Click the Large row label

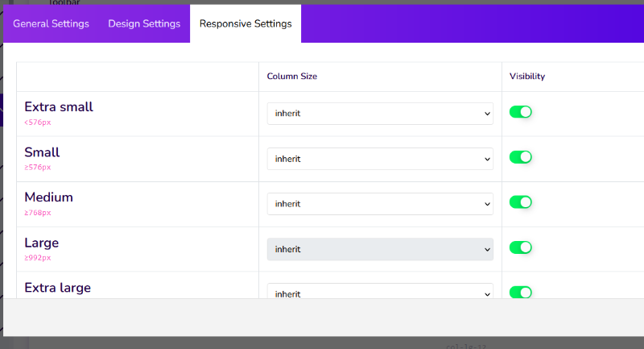42,243
